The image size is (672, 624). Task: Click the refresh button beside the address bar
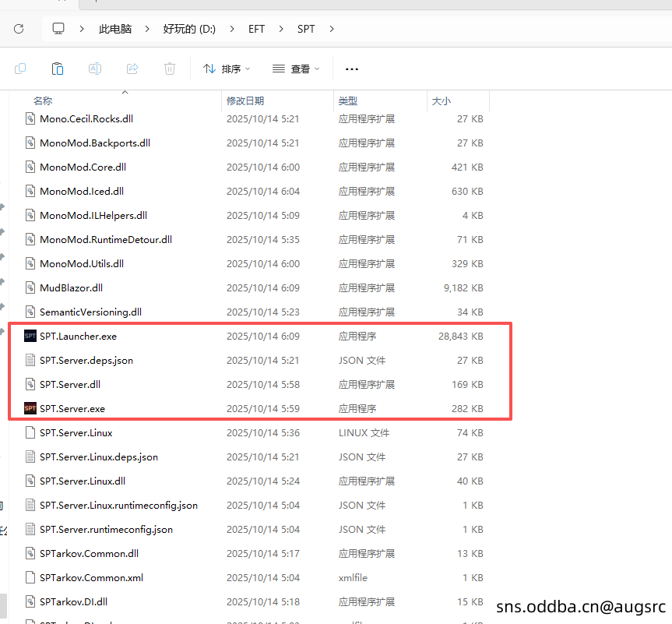pyautogui.click(x=19, y=29)
